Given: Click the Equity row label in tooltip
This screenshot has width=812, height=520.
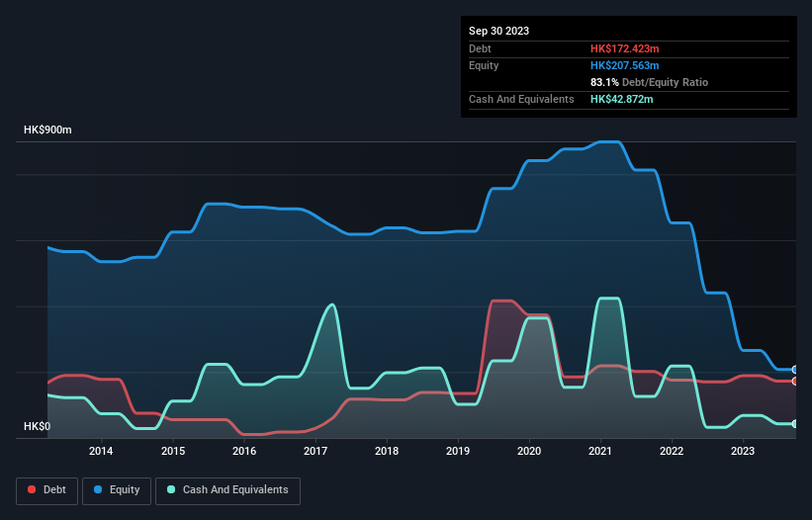Looking at the screenshot, I should (x=484, y=65).
